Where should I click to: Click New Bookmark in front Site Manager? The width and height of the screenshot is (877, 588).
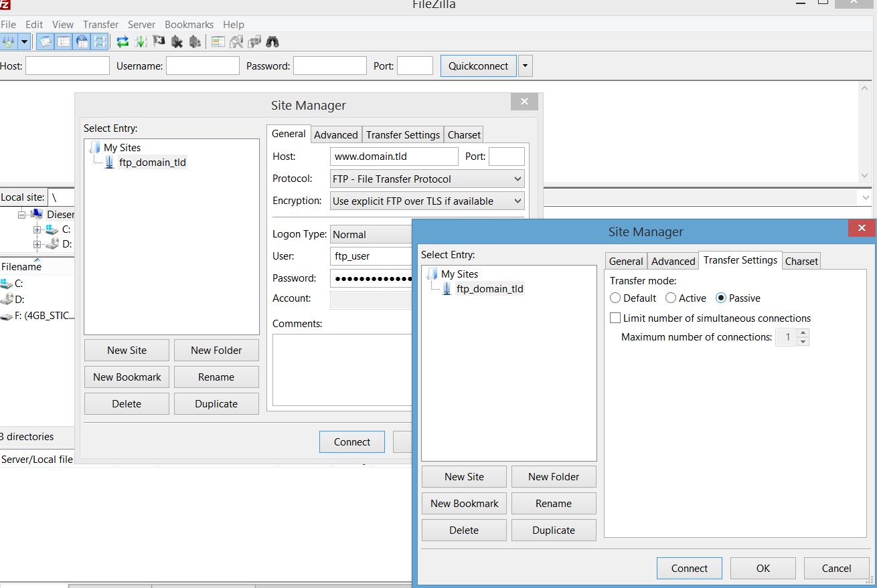[x=465, y=504]
